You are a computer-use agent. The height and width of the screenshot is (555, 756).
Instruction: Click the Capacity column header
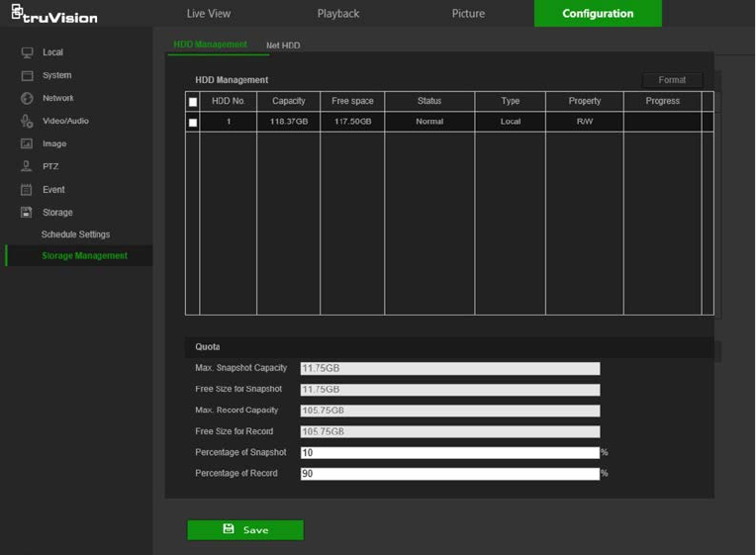pyautogui.click(x=288, y=101)
